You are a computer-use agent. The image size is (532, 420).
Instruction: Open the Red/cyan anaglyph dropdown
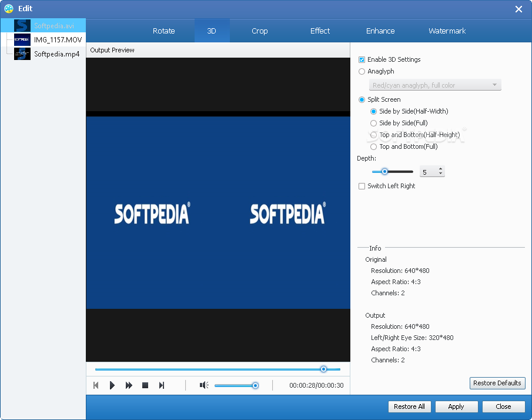[x=435, y=85]
